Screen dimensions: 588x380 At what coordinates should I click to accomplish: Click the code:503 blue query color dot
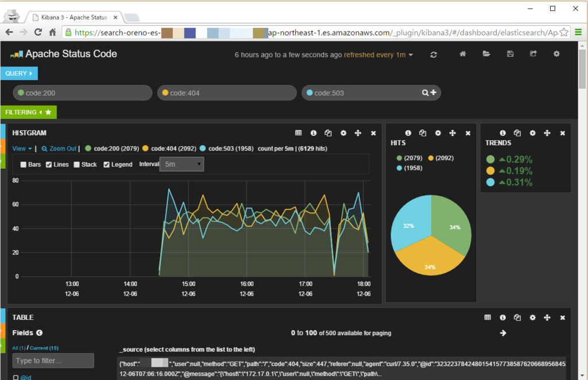point(310,92)
